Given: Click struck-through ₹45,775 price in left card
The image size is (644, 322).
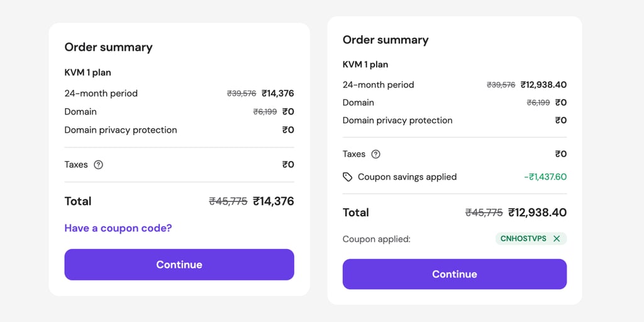Looking at the screenshot, I should click(x=228, y=201).
